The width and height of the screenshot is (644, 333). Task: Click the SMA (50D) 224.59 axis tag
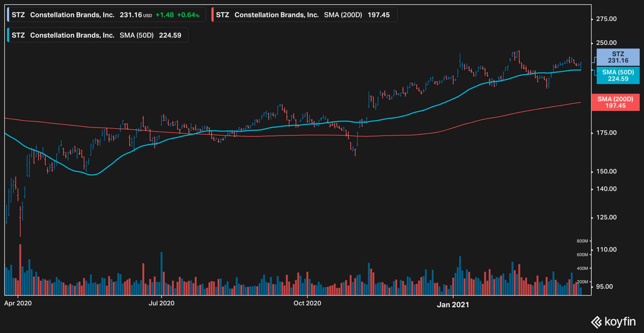(x=618, y=76)
